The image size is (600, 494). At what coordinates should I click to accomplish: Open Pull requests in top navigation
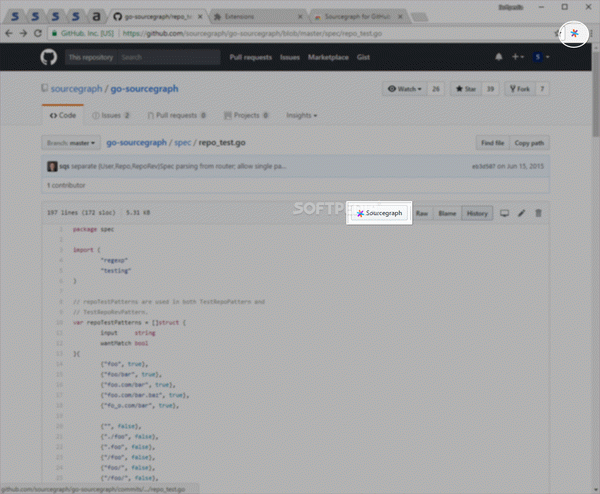click(x=251, y=57)
